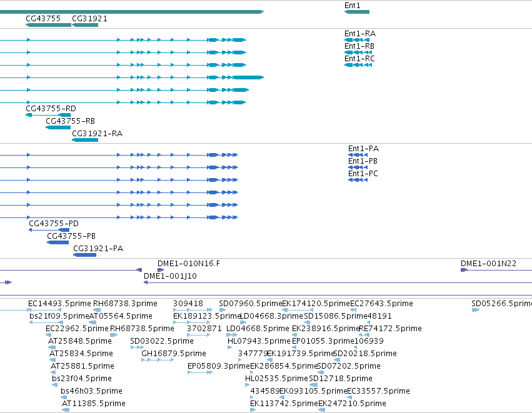Screen dimensions: 532x413
Task: Click the EK247210.5prime EST label
Action: point(352,404)
